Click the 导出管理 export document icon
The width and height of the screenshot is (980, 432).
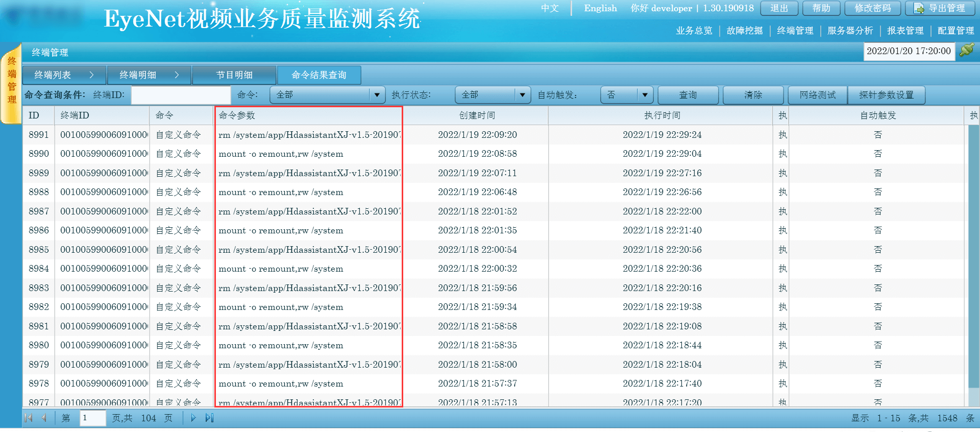point(919,9)
